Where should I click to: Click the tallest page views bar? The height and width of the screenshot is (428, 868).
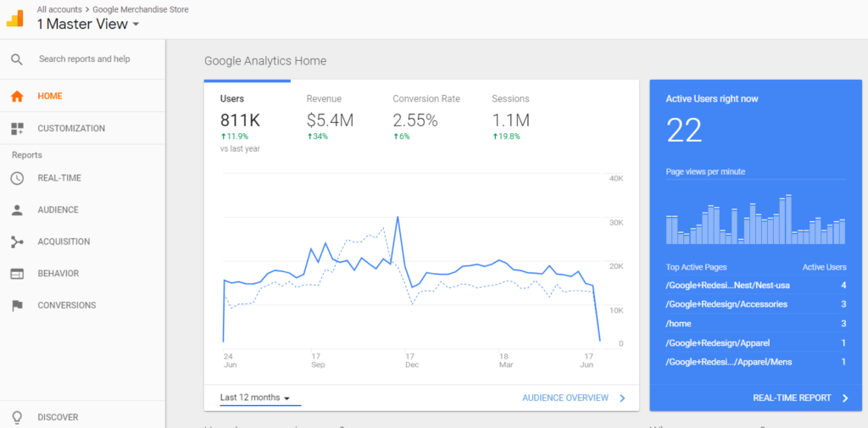(x=788, y=220)
